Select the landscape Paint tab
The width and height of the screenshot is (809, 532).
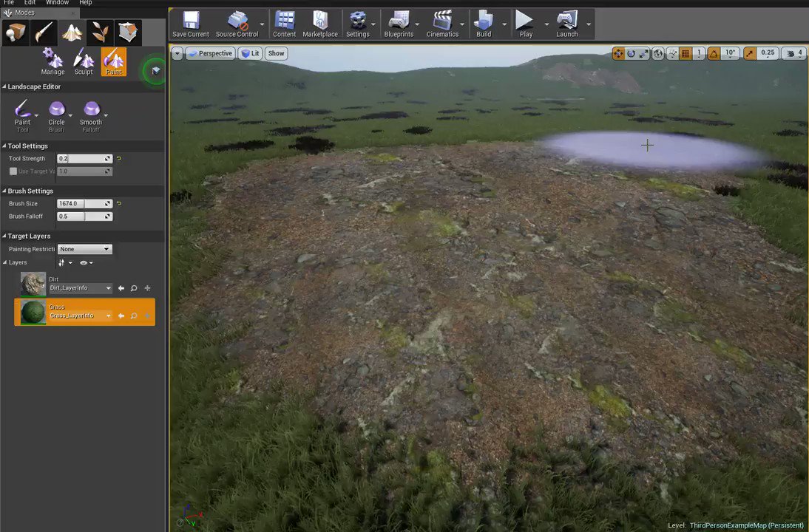pyautogui.click(x=113, y=62)
